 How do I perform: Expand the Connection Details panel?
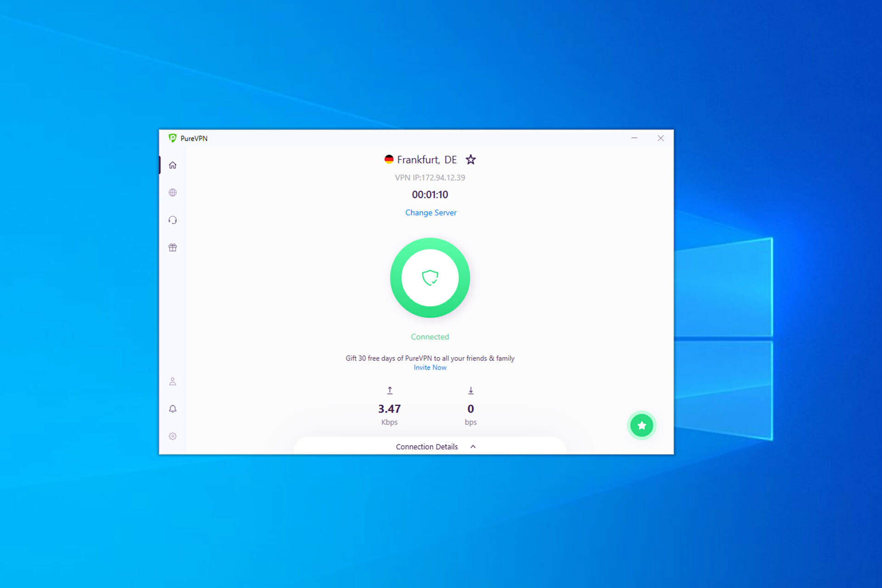tap(430, 447)
